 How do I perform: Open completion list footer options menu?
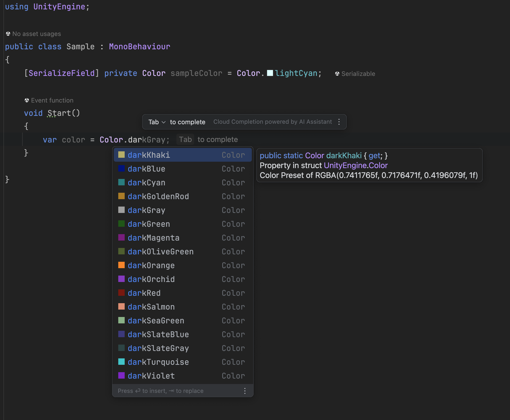(245, 391)
